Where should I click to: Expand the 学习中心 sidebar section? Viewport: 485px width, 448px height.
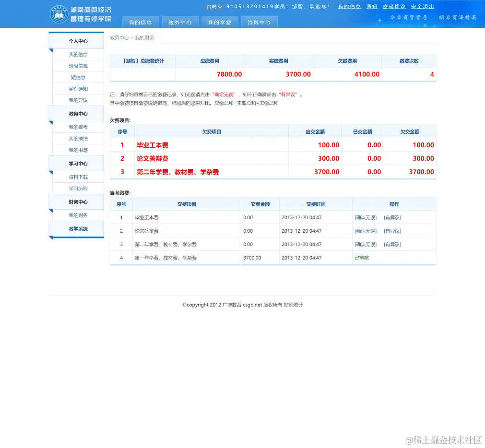click(76, 163)
